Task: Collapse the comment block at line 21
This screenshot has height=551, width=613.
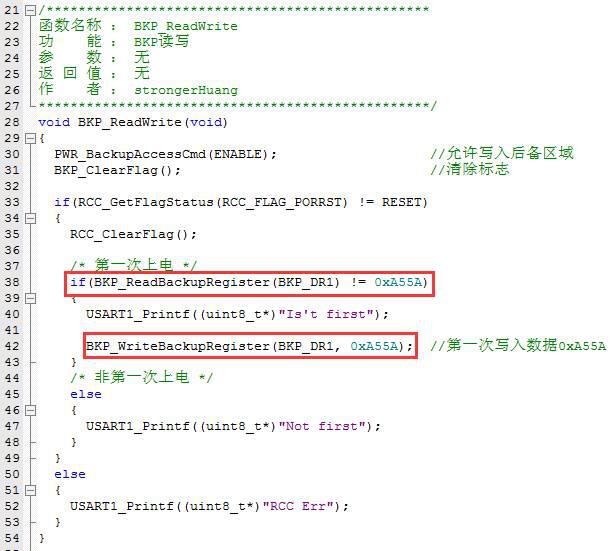Action: tap(30, 11)
